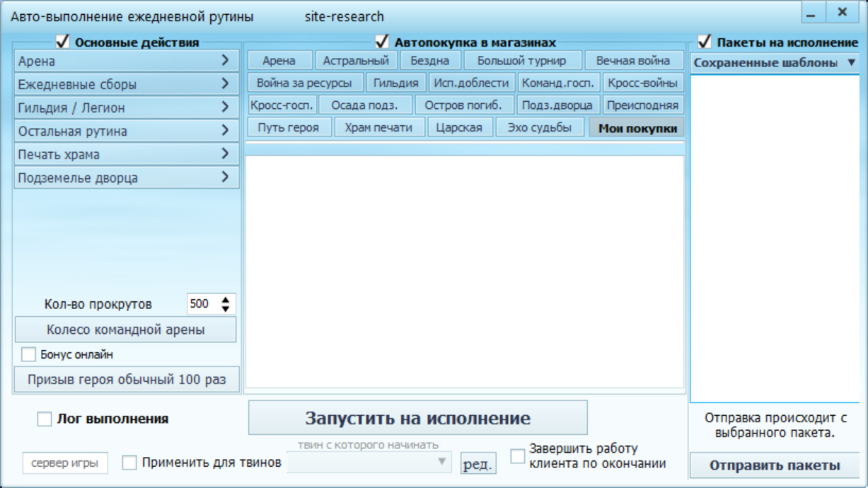Select the Царская shop tab
Image resolution: width=868 pixels, height=488 pixels.
459,127
